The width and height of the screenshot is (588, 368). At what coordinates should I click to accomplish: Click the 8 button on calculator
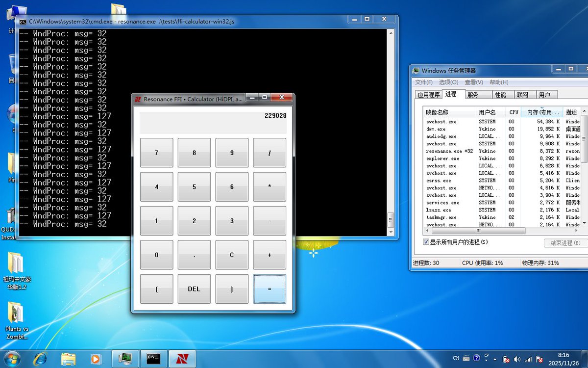point(194,153)
